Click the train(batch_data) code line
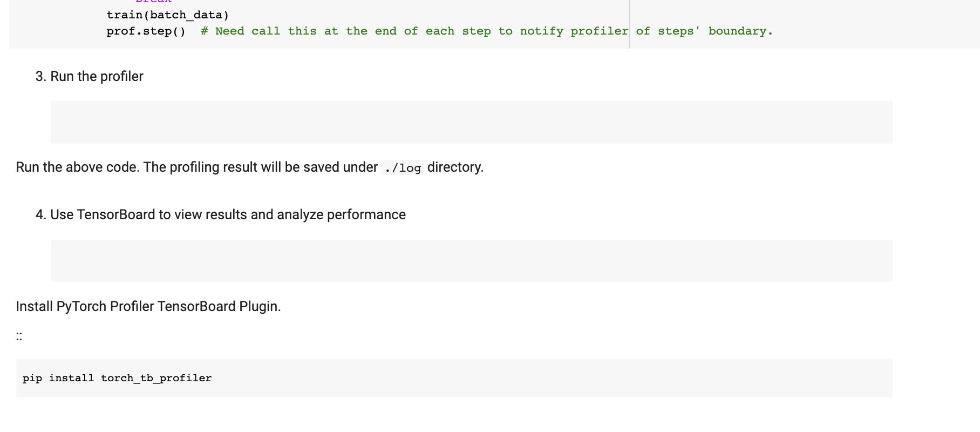The width and height of the screenshot is (980, 432). tap(168, 15)
